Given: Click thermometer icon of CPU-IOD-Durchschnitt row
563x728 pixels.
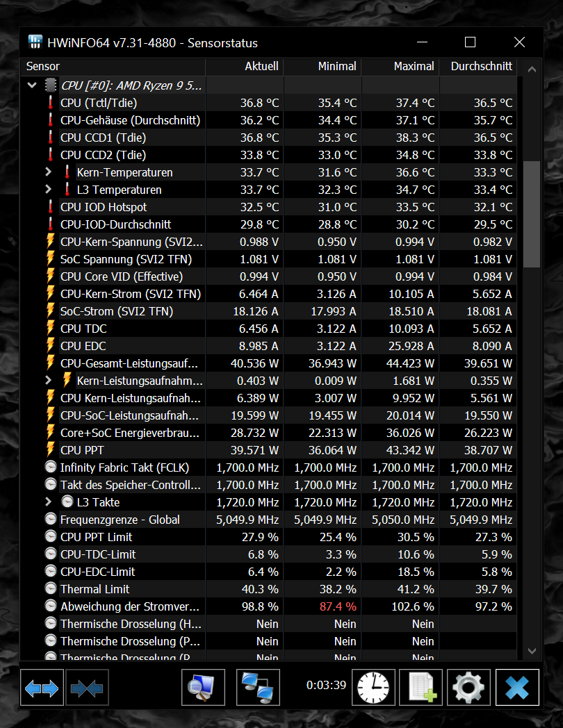Looking at the screenshot, I should click(x=51, y=224).
